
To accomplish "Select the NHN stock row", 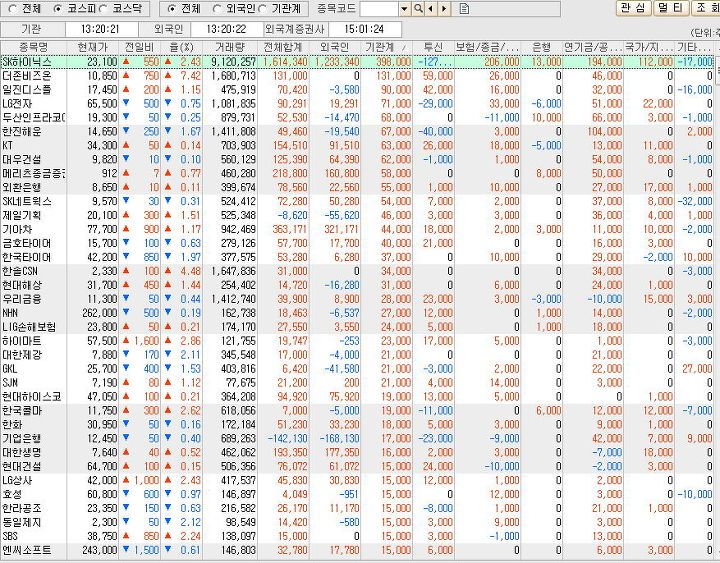I will click(x=357, y=313).
